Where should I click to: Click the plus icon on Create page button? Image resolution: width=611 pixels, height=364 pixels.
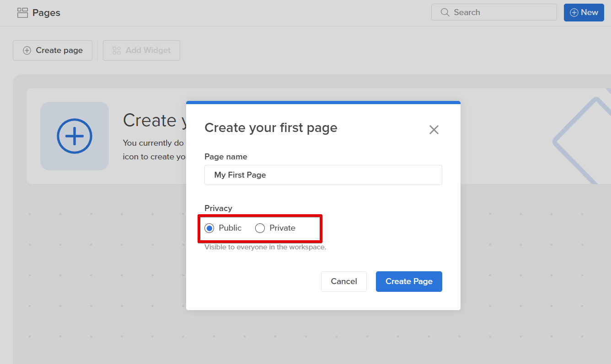coord(27,50)
